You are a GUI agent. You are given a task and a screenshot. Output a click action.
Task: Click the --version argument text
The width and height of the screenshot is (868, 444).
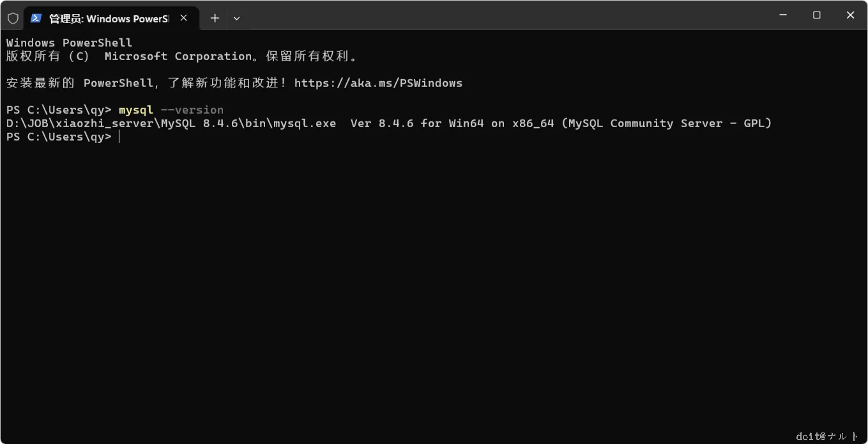[192, 110]
